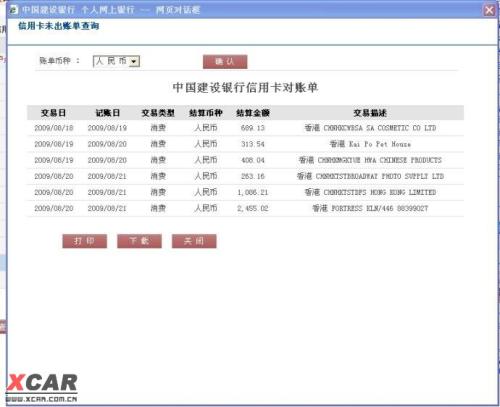The image size is (500, 407).
Task: Click the 中国建设银行信用卡对账单 heading
Action: [x=245, y=88]
